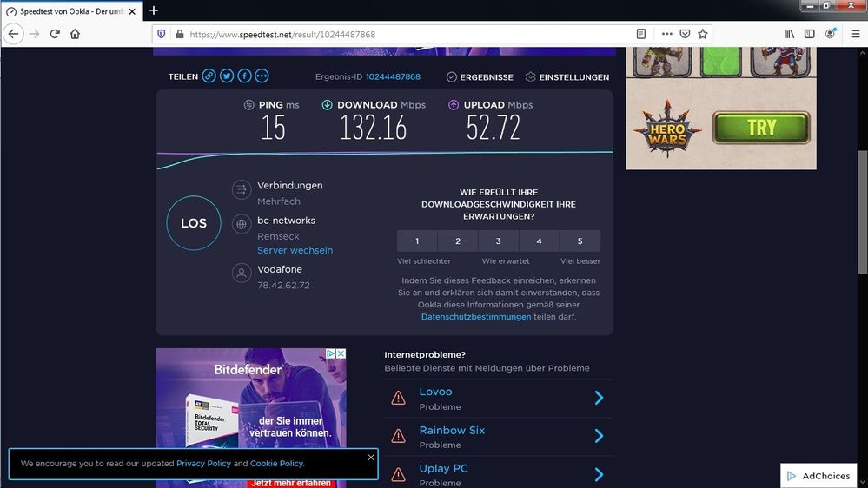Close the Bitdefender ad with X
Screen dimensions: 868x488
341,353
